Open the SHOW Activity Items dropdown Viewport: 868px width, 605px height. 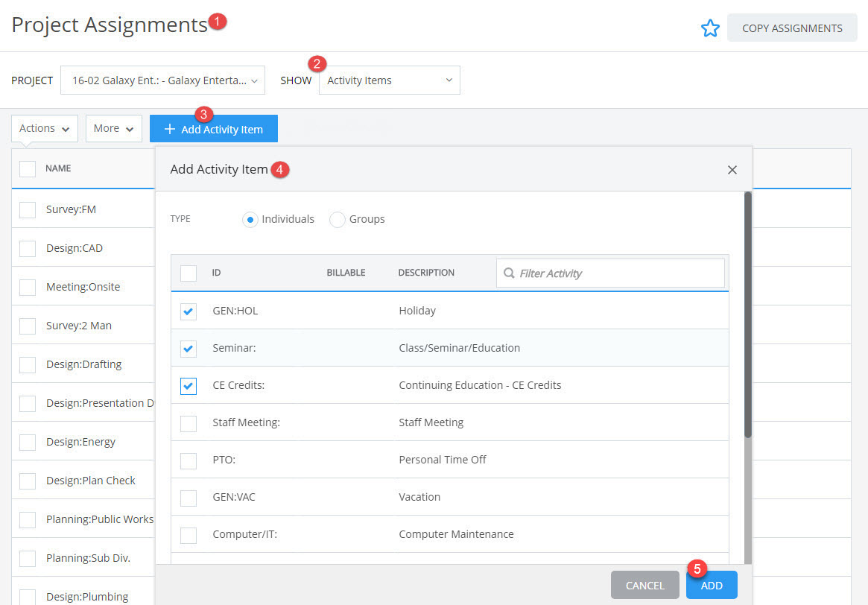(x=389, y=80)
